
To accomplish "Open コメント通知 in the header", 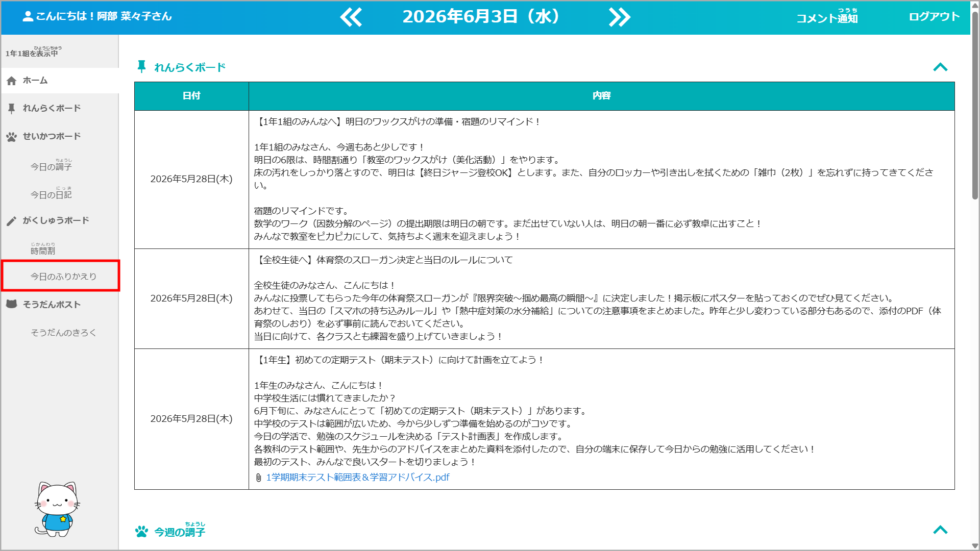I will tap(827, 16).
